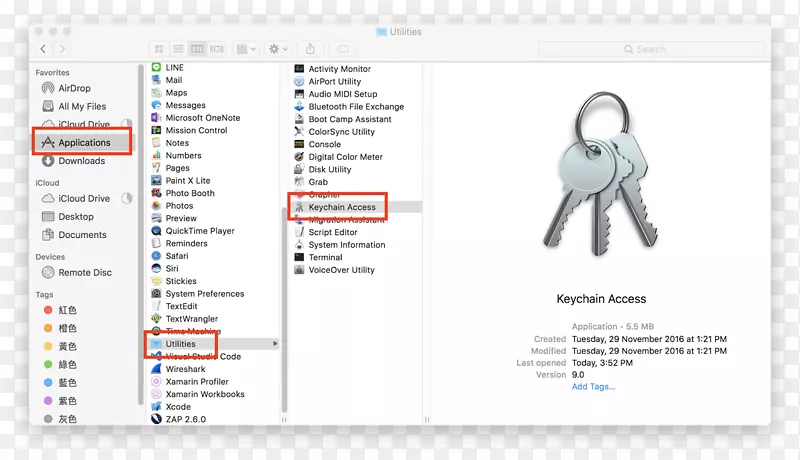Click in the Search field
Image resolution: width=800 pixels, height=460 pixels.
(x=652, y=49)
